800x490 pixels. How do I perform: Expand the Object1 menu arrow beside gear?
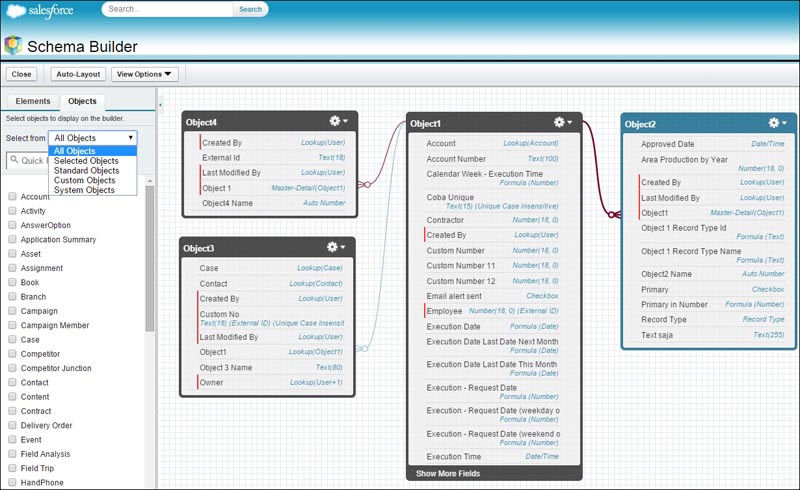[x=570, y=122]
